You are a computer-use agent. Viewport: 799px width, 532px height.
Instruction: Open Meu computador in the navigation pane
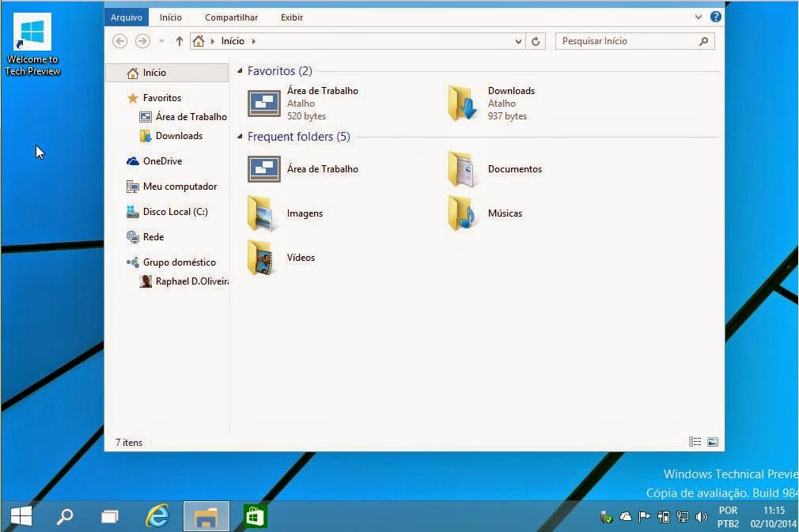pyautogui.click(x=172, y=187)
